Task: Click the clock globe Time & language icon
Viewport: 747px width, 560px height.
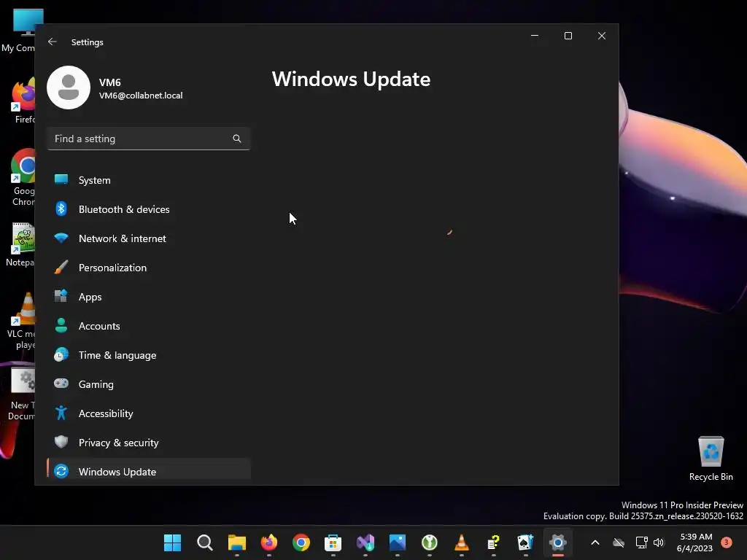Action: (61, 355)
